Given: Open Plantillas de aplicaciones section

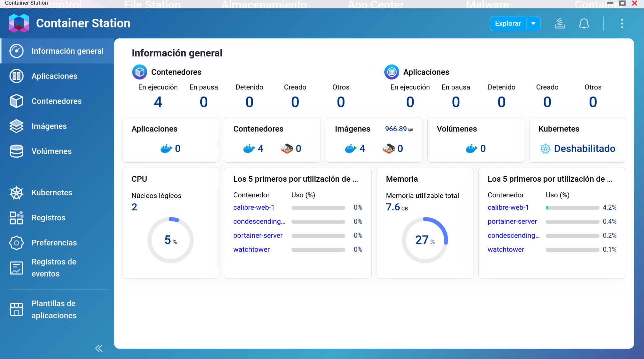Looking at the screenshot, I should click(54, 310).
